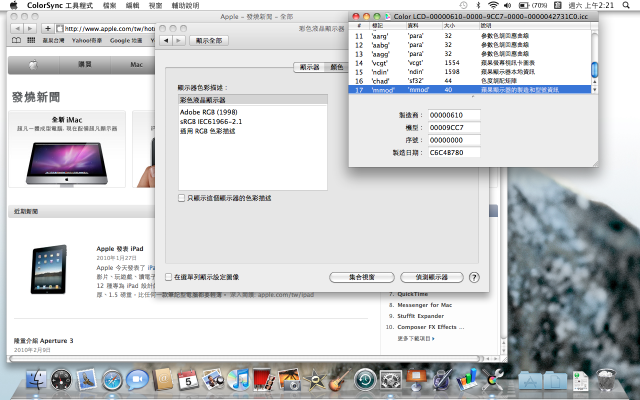This screenshot has height=400, width=640.
Task: Tick the checkbox under the display profile list
Action: click(x=182, y=198)
